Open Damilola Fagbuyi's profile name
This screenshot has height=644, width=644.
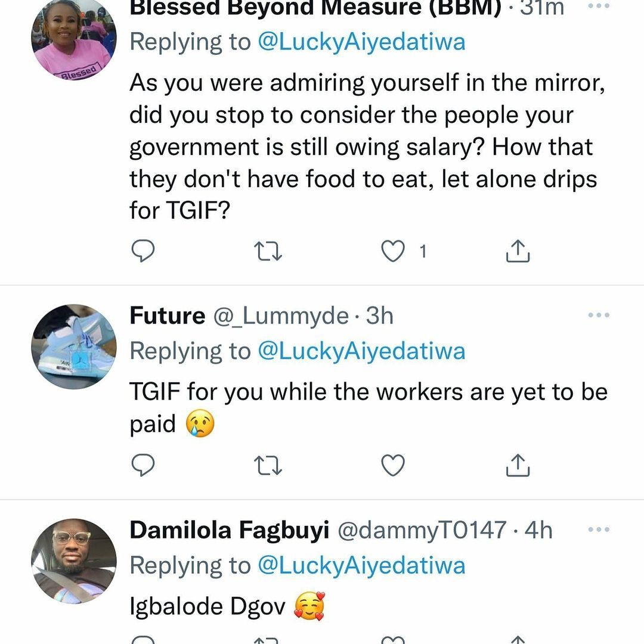(x=229, y=530)
